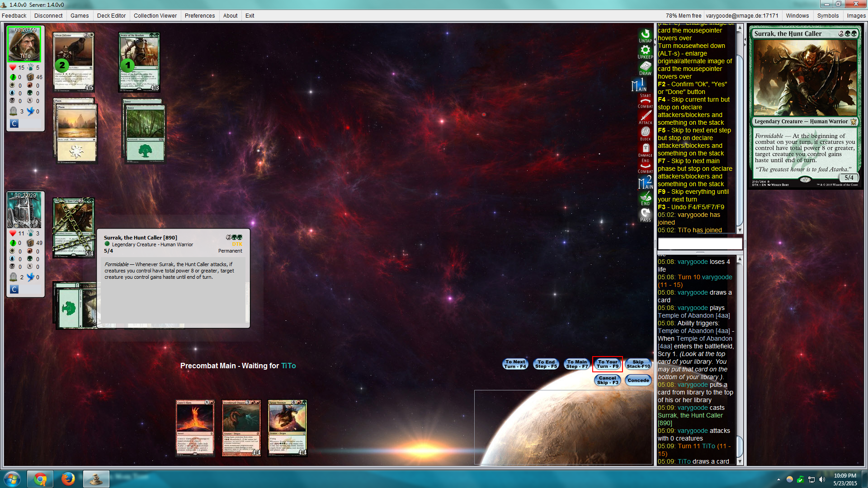This screenshot has height=488, width=868.
Task: Select the red sorcery card in hand
Action: [x=195, y=428]
